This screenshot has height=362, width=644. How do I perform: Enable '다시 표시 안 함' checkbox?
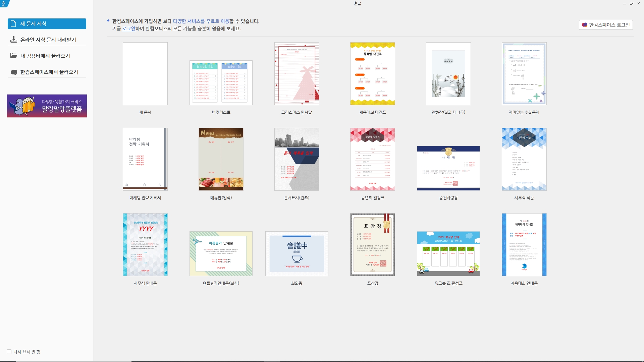9,352
